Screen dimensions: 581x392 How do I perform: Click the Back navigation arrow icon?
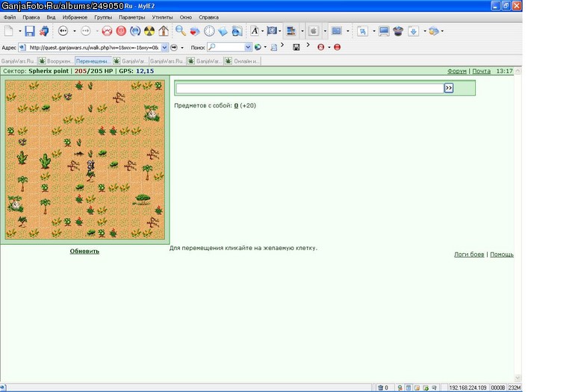point(63,31)
